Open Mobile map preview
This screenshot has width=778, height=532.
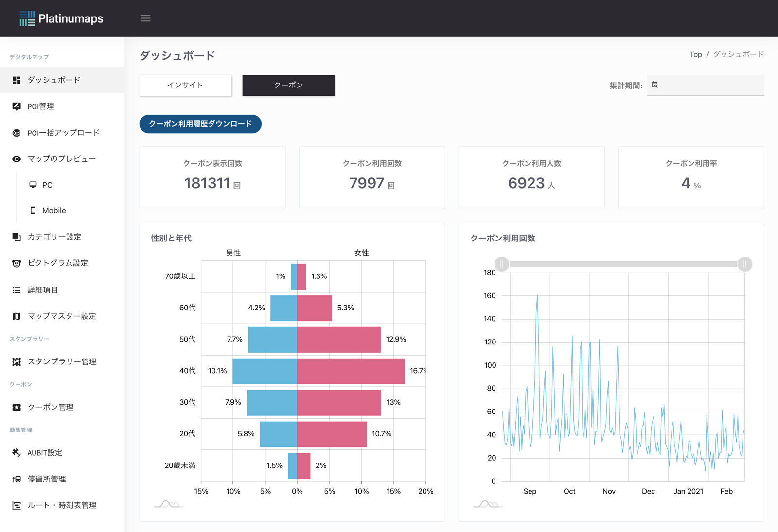pyautogui.click(x=53, y=210)
